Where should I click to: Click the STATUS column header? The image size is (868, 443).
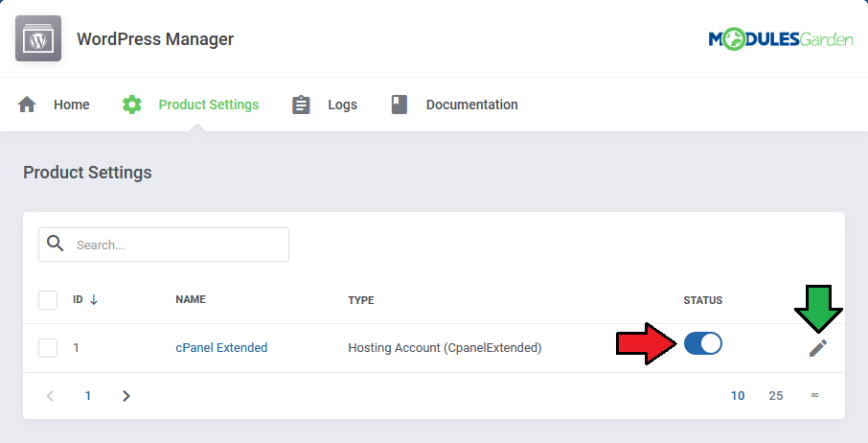703,300
